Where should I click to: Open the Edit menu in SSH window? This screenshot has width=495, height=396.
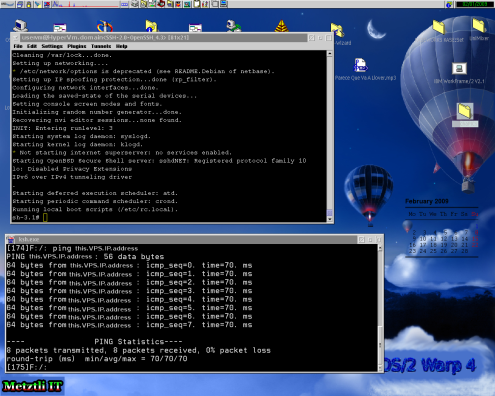32,46
